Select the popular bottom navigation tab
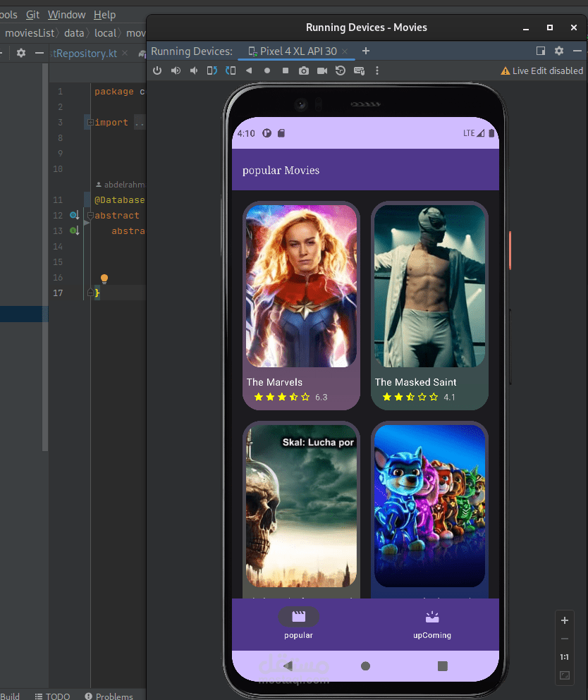The width and height of the screenshot is (588, 700). click(x=298, y=624)
